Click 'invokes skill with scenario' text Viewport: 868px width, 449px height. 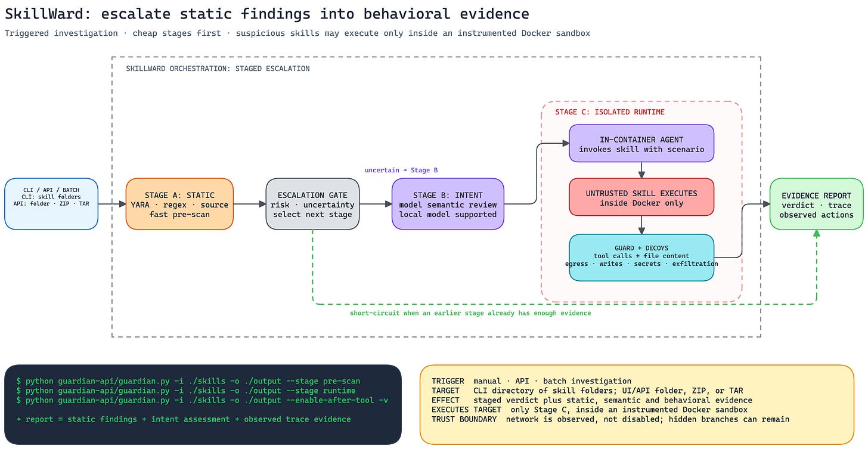point(641,149)
